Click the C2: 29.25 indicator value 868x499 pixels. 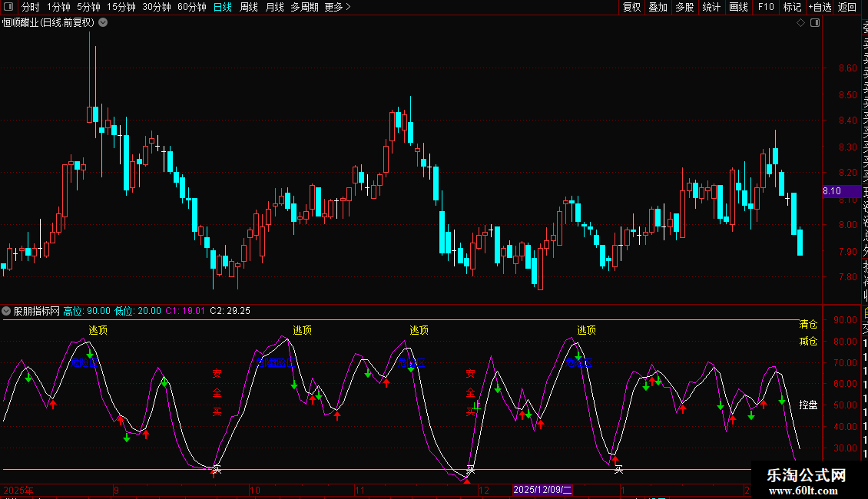(x=230, y=311)
